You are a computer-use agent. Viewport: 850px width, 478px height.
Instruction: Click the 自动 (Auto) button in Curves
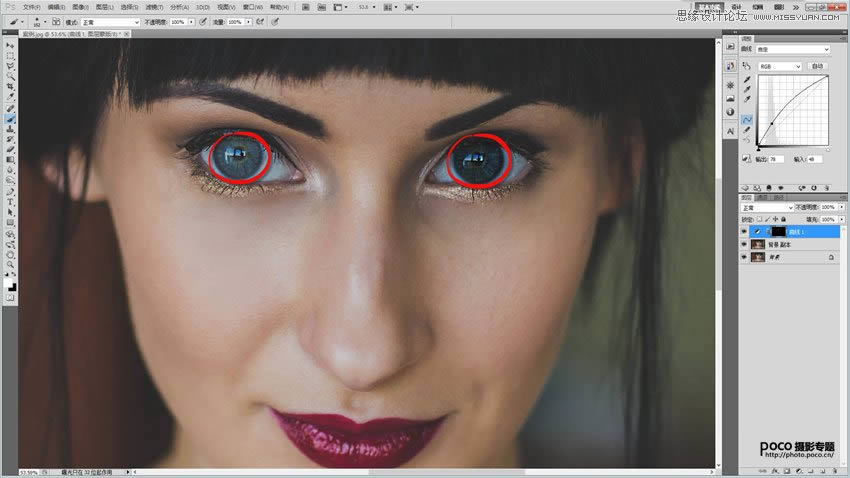pos(818,66)
